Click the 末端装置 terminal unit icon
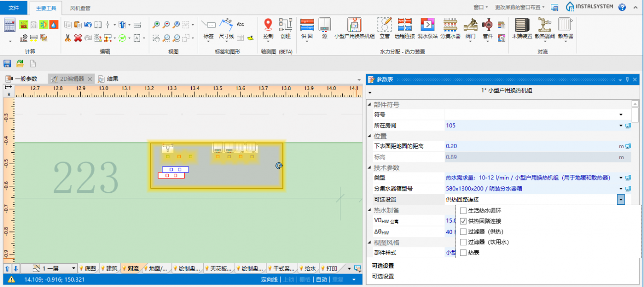The height and width of the screenshot is (287, 644). [521, 26]
